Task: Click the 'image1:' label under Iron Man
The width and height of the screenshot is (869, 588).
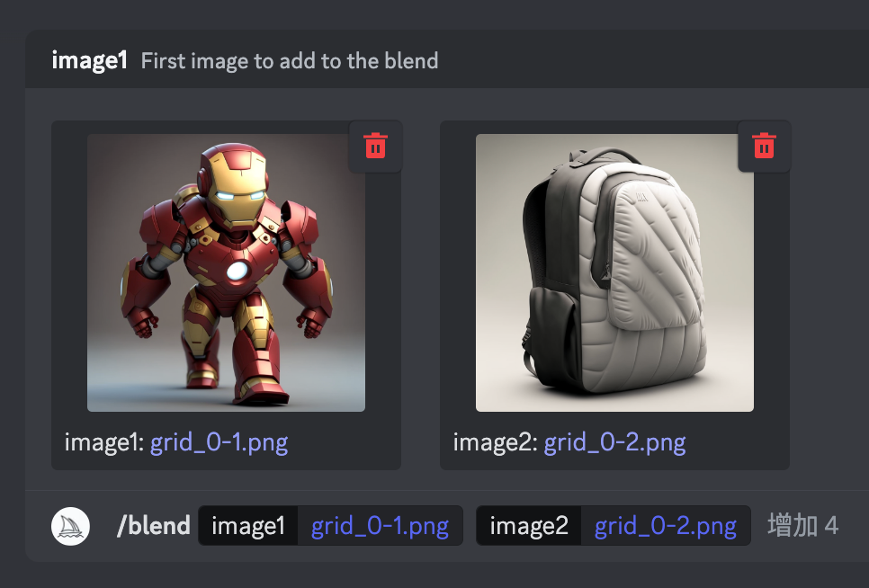Action: coord(104,442)
